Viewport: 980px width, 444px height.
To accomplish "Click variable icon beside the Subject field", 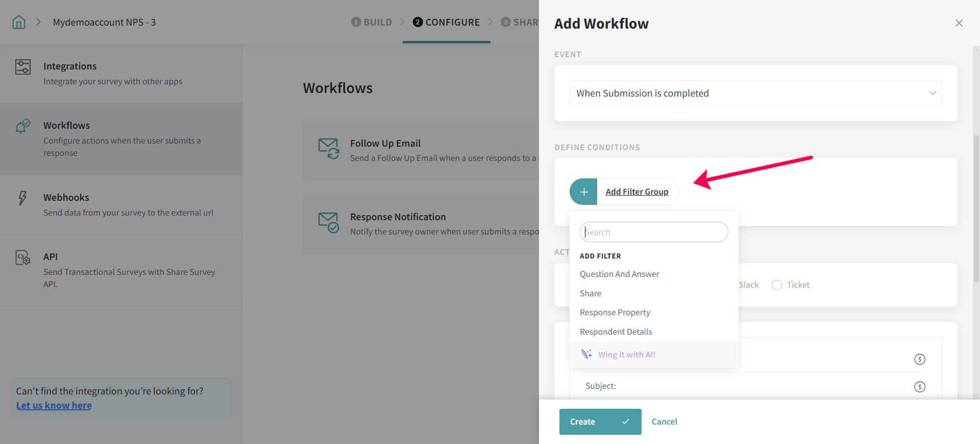I will tap(919, 387).
